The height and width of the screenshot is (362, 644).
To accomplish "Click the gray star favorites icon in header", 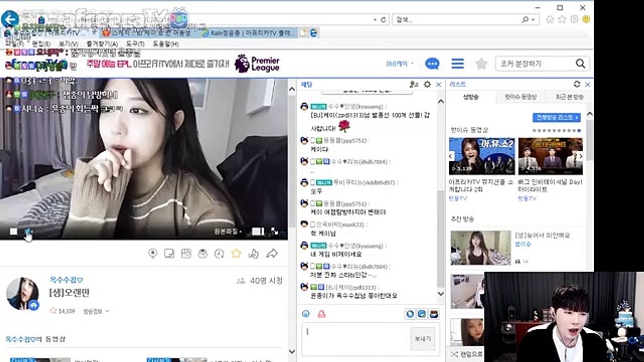I will pyautogui.click(x=481, y=64).
